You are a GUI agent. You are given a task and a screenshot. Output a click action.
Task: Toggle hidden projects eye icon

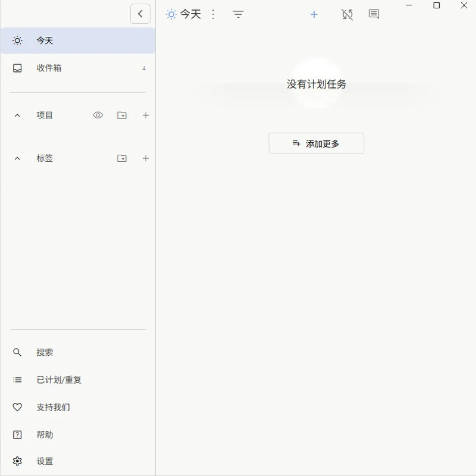click(x=98, y=115)
